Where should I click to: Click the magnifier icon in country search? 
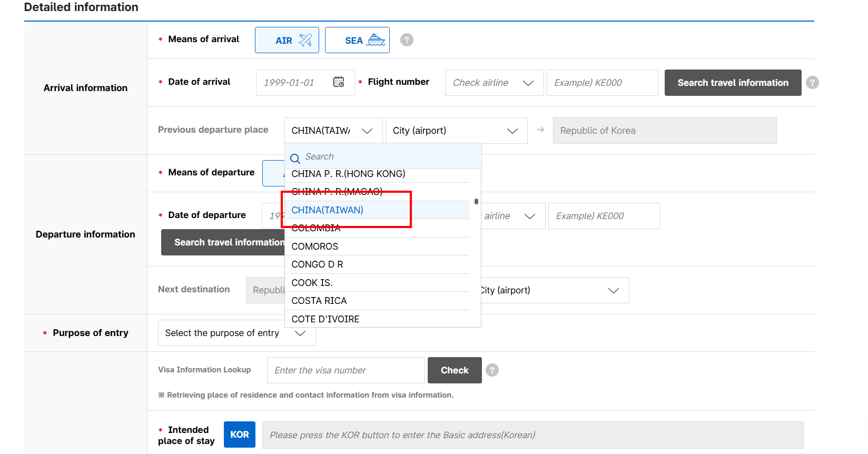click(x=295, y=157)
